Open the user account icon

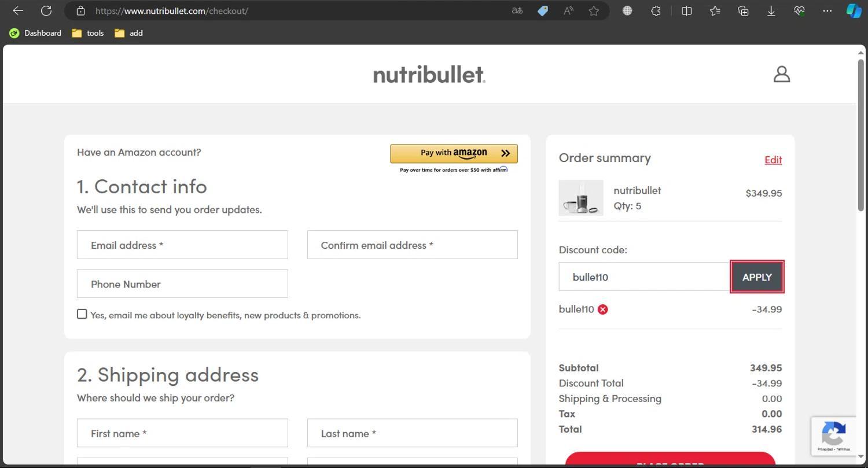click(x=782, y=74)
